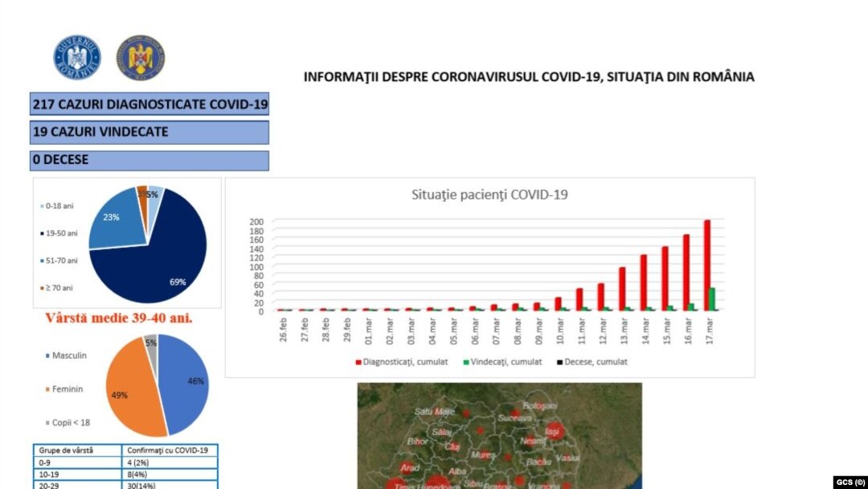
Task: Click the 19-50 ani legend entry
Action: click(58, 233)
